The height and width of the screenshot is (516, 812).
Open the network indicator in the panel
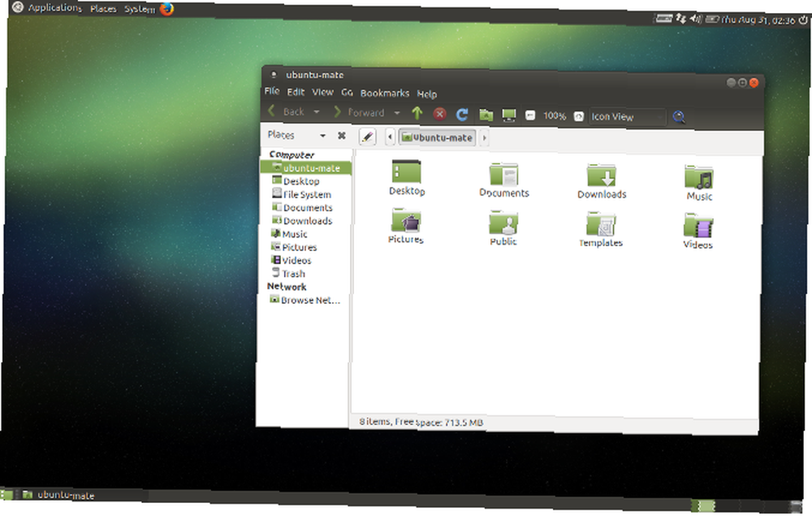coord(680,19)
